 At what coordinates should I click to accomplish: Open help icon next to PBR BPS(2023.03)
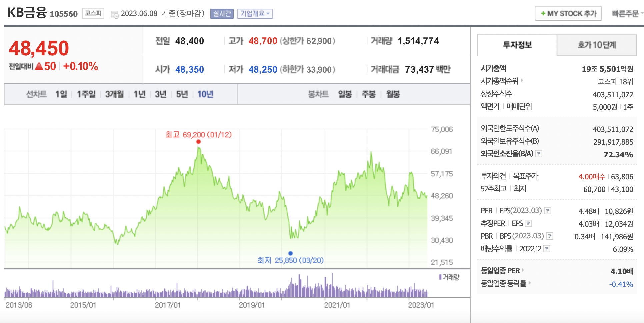[x=550, y=236]
